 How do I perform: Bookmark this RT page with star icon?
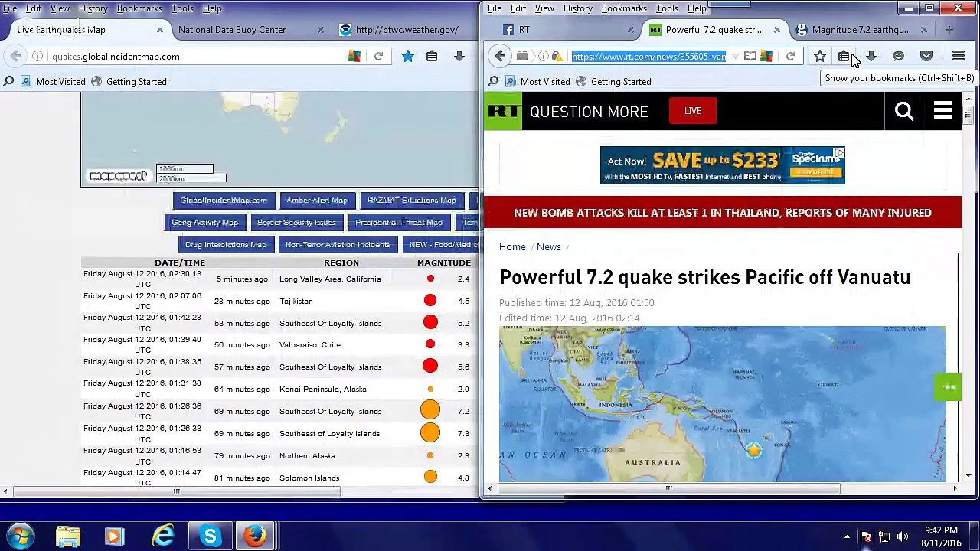coord(820,56)
